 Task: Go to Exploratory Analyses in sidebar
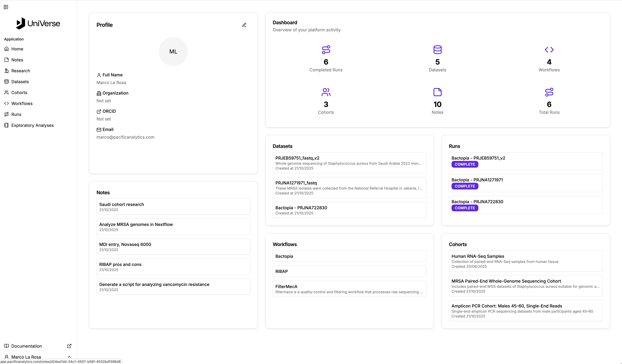point(32,125)
